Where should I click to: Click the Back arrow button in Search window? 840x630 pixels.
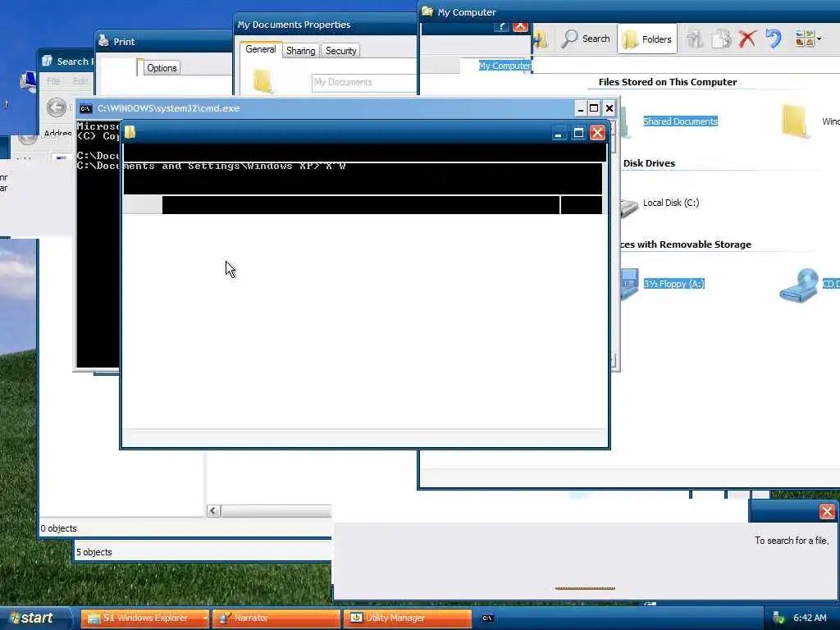tap(57, 107)
